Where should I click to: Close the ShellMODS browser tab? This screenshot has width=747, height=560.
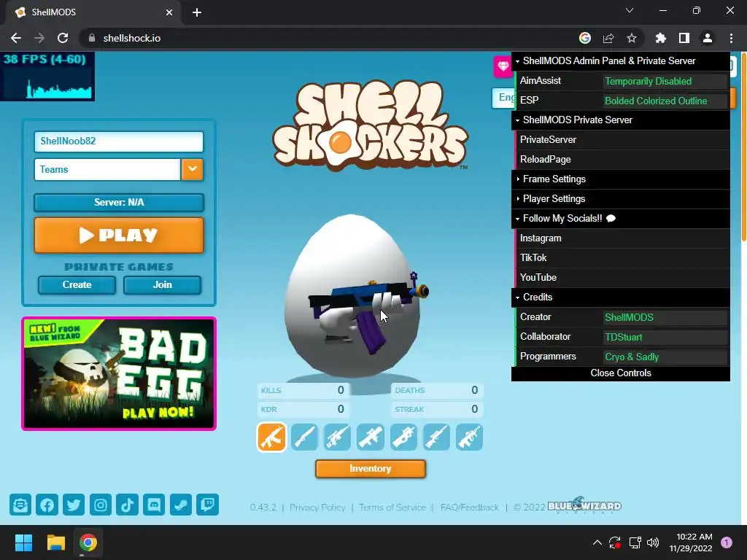[x=169, y=12]
